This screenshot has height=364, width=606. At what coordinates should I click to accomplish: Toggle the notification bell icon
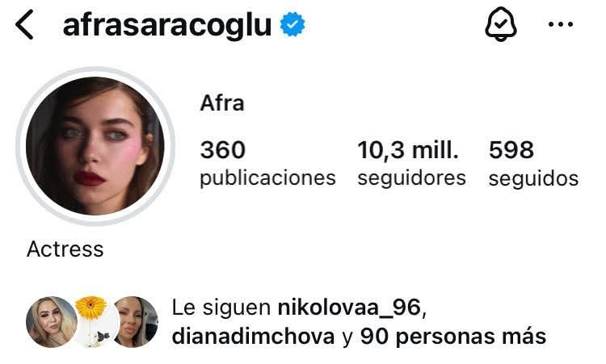point(501,24)
